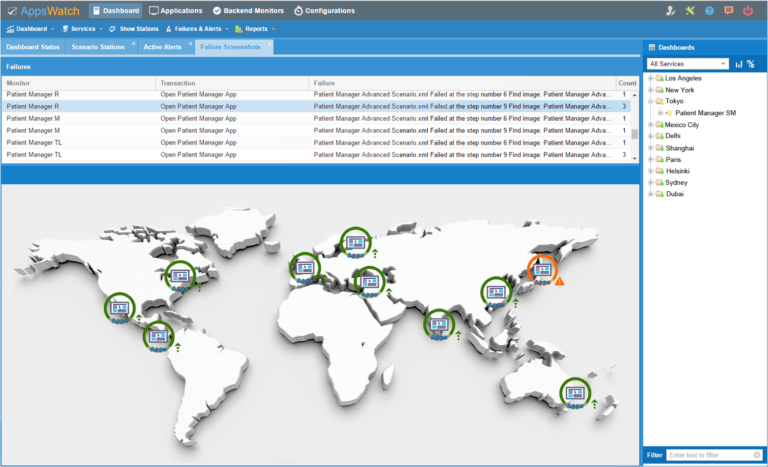Select Patient Manager M step 9 failure row

tap(316, 130)
